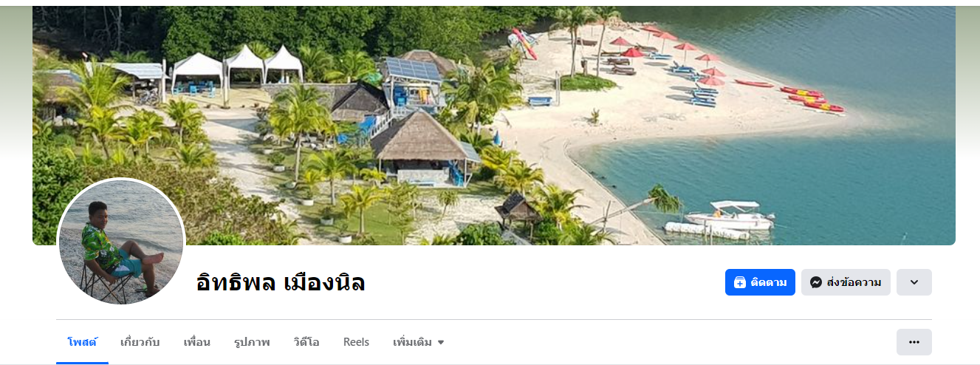Open the เพื่อน tab

coord(197,342)
